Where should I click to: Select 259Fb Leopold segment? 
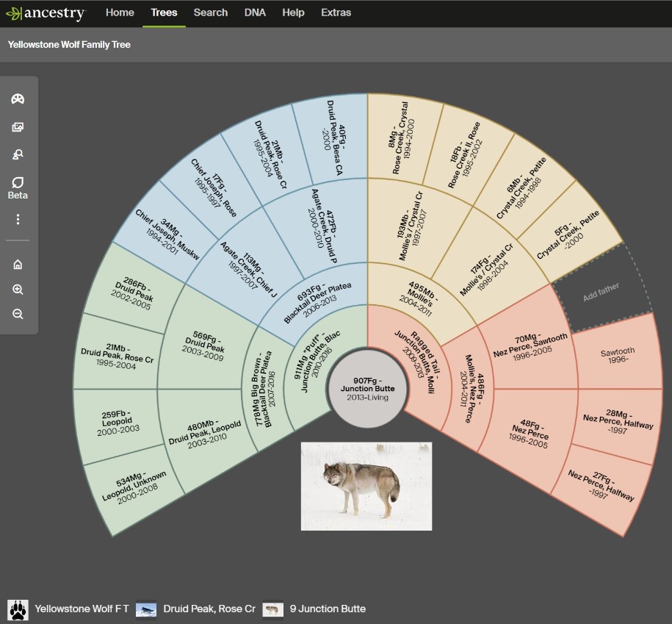[118, 423]
